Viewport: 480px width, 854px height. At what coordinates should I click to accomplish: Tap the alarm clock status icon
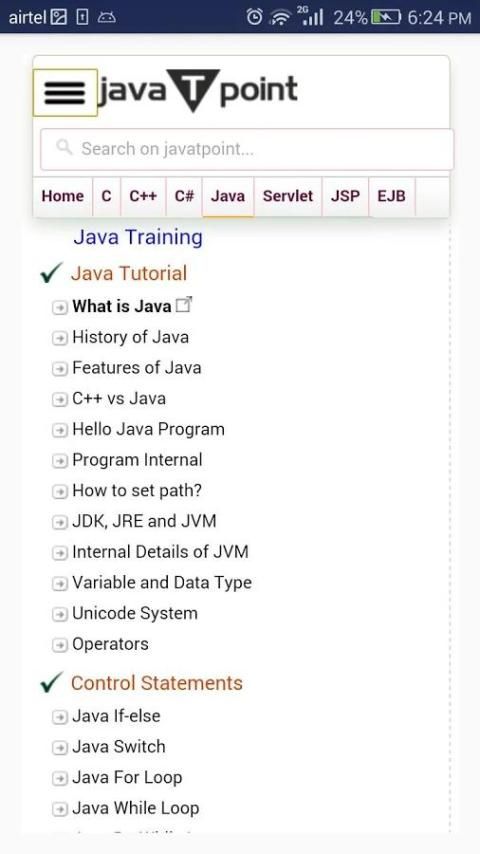(254, 17)
